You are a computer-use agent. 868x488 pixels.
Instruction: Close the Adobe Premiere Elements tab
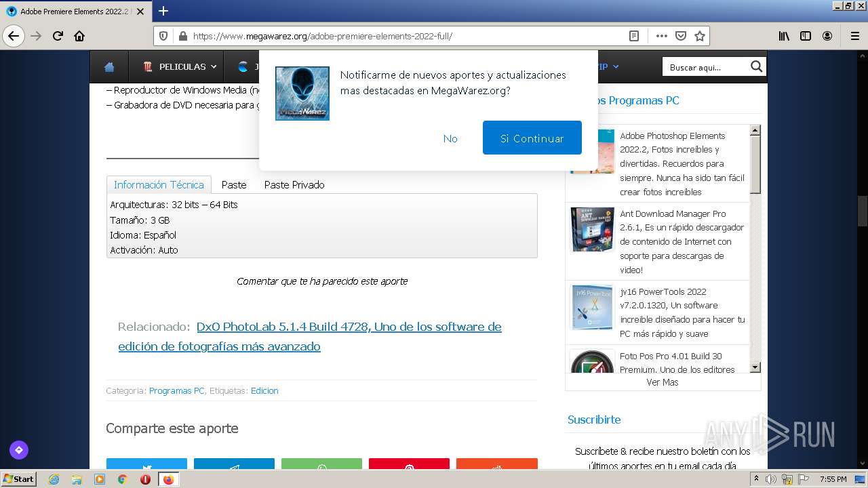[140, 12]
